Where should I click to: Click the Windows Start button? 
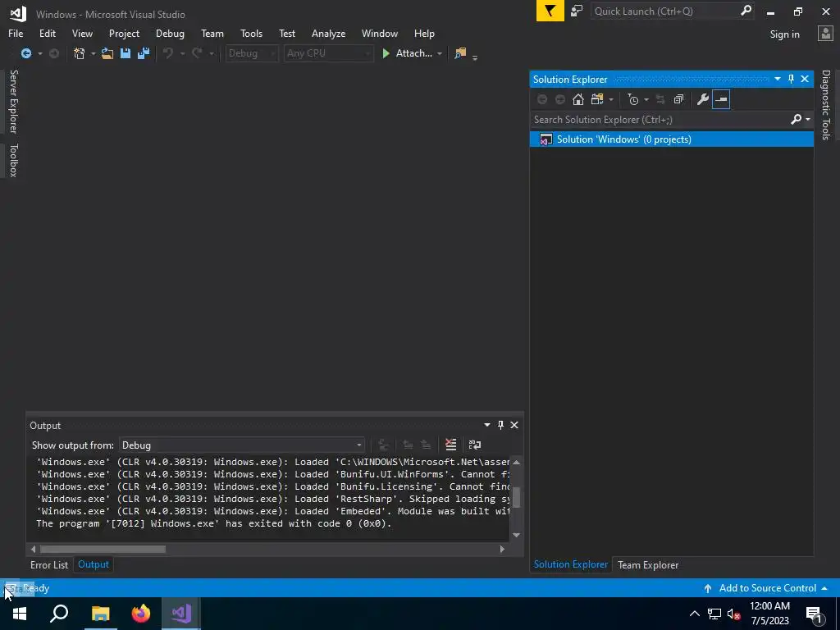pyautogui.click(x=20, y=614)
